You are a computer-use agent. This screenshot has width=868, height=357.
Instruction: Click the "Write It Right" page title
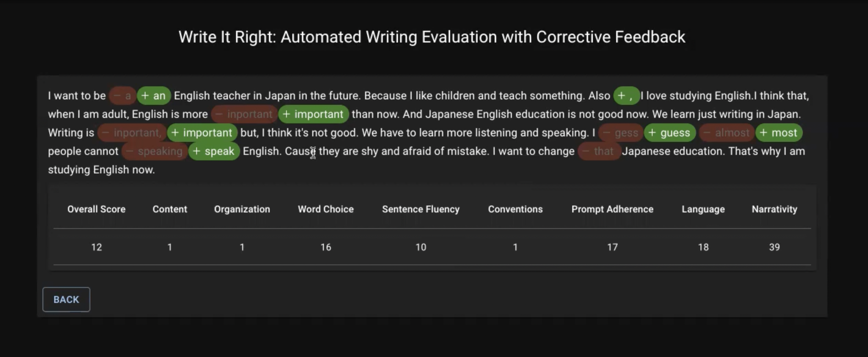coord(432,37)
